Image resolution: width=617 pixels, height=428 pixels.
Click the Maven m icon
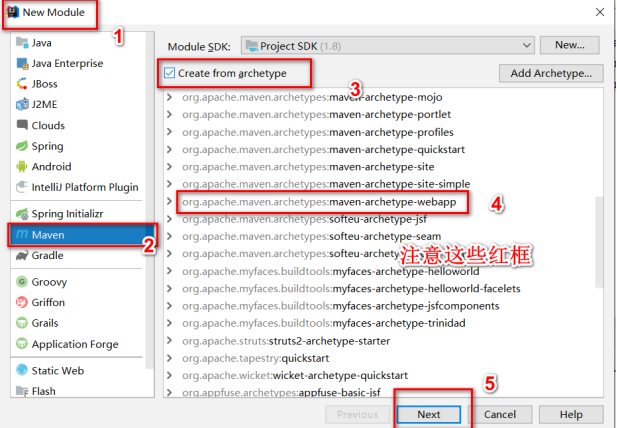22,234
